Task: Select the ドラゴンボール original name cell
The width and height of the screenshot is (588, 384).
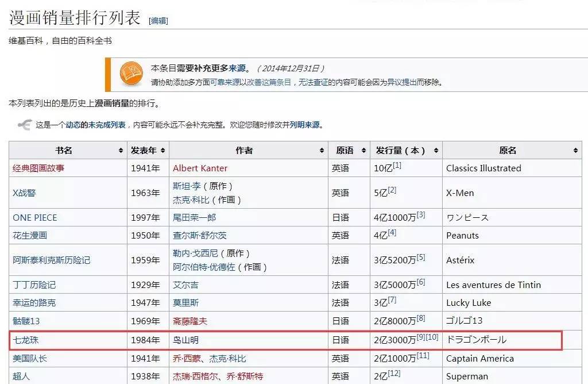Action: 476,340
